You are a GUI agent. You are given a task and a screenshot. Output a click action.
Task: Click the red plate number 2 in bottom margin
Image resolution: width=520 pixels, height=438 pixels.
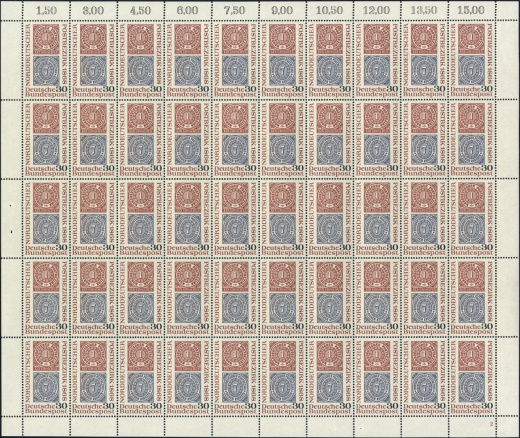point(491,424)
